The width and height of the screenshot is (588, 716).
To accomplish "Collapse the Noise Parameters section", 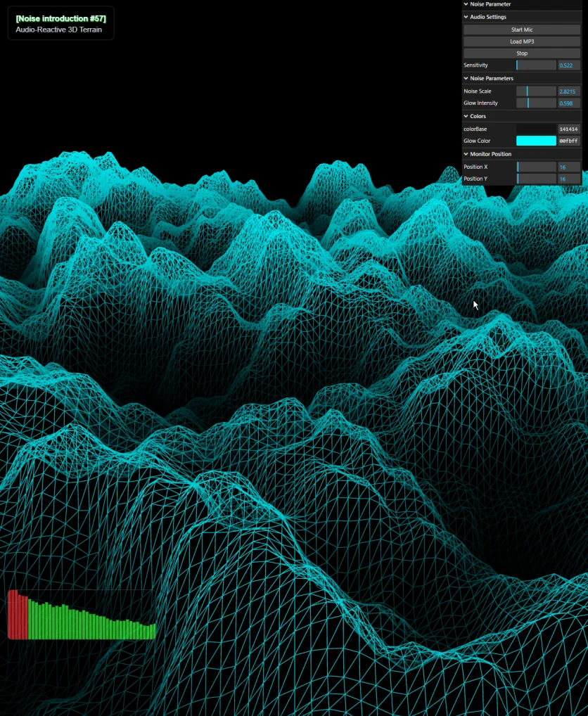I will click(x=491, y=79).
